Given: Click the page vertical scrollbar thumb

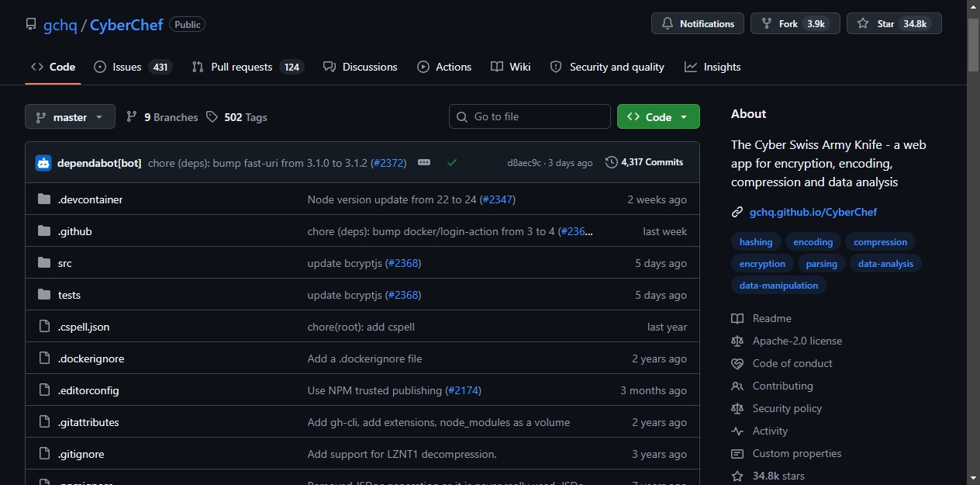Looking at the screenshot, I should (973, 44).
